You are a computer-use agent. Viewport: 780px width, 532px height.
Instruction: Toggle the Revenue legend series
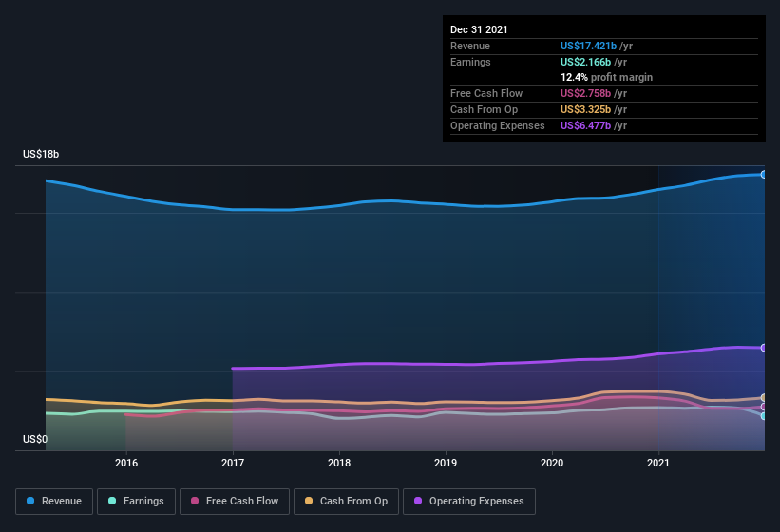(54, 502)
